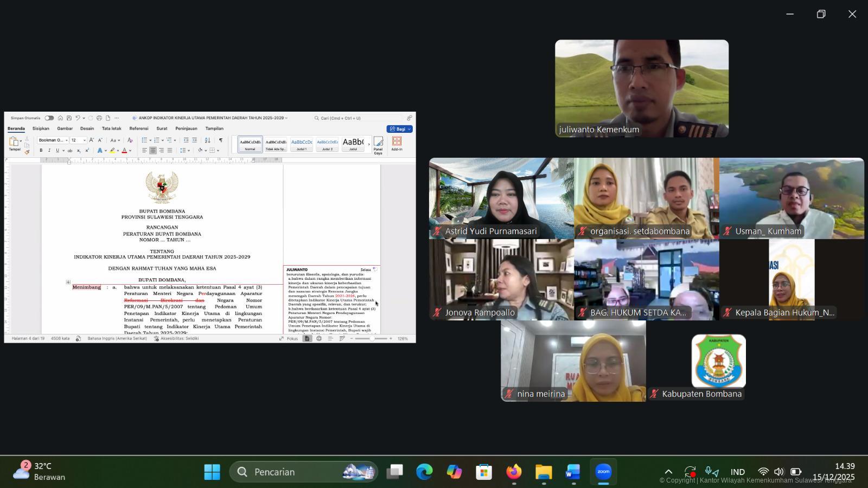Image resolution: width=868 pixels, height=488 pixels.
Task: Open the font size dropdown showing 12
Action: 79,140
